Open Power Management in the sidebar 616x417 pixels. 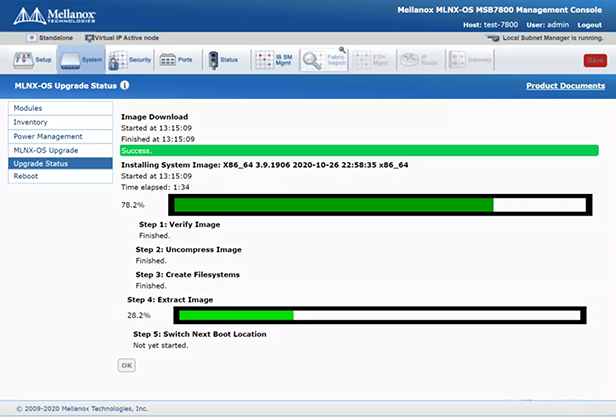coord(60,136)
